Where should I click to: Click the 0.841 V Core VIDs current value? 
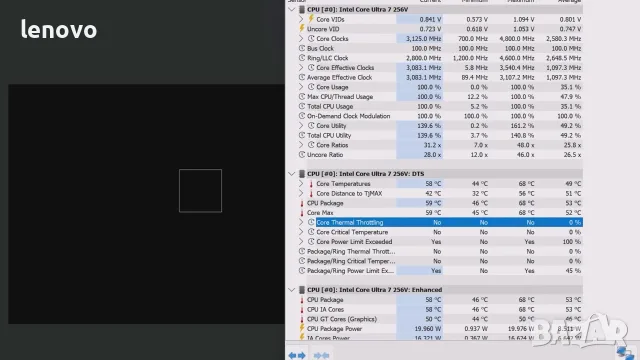pyautogui.click(x=430, y=19)
